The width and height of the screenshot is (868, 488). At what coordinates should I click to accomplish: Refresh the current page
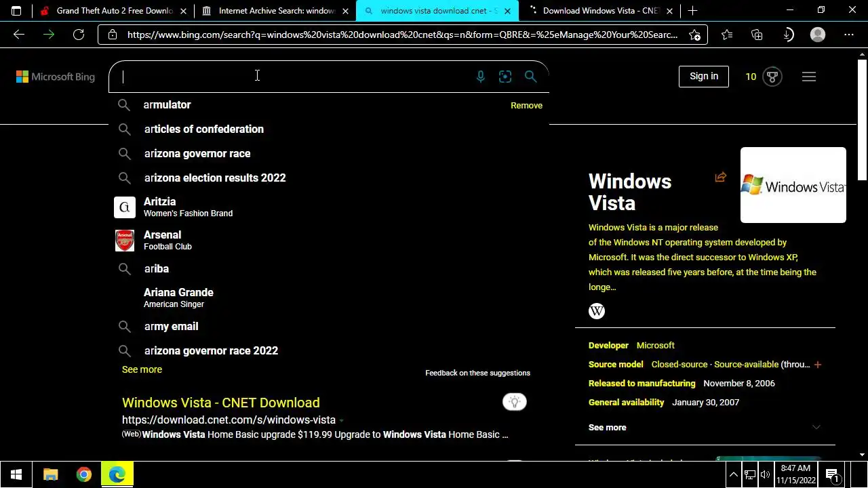tap(79, 35)
